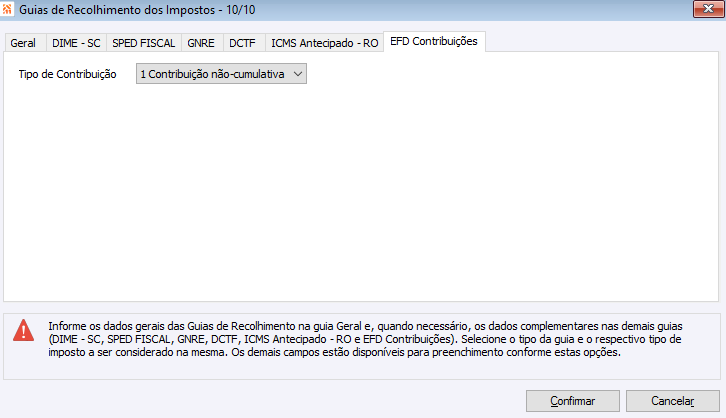Click the EFD Contribuições tab
This screenshot has height=418, width=726.
coord(434,41)
